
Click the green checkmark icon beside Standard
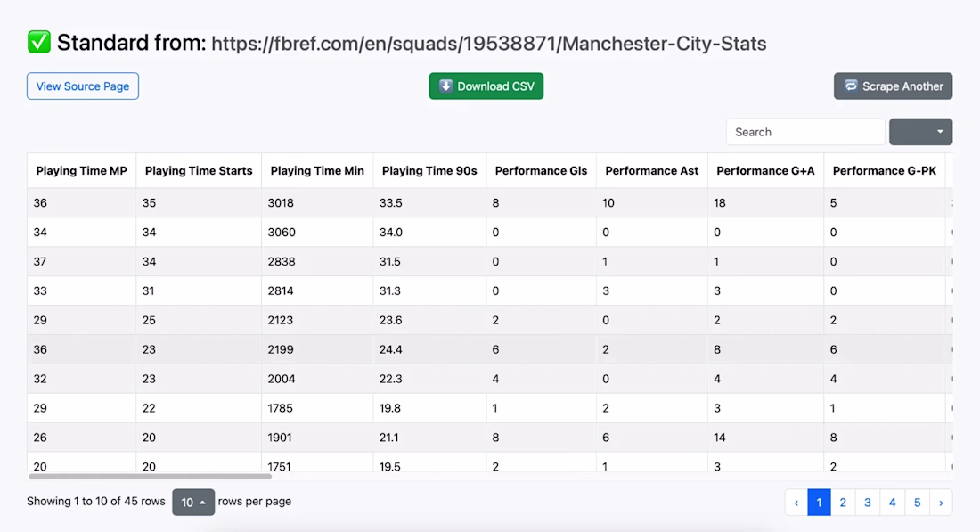pos(38,42)
